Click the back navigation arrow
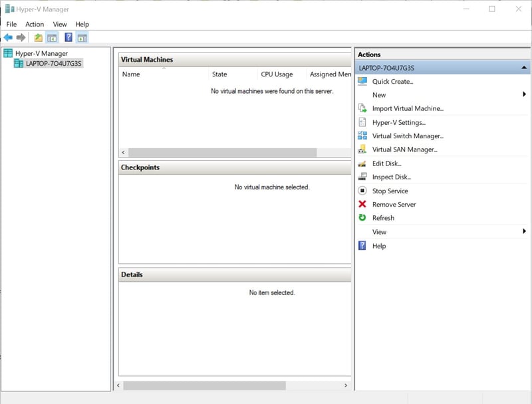Viewport: 532px width, 404px height. [8, 37]
